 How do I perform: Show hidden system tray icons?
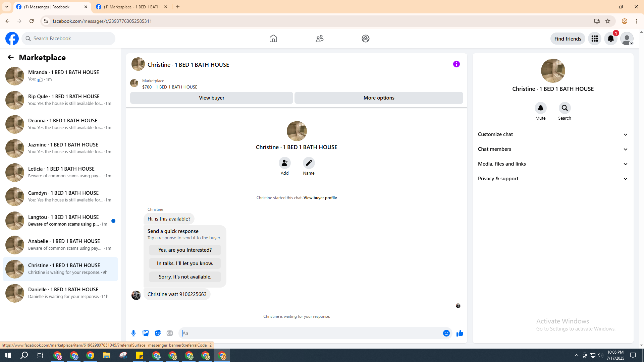point(576,355)
